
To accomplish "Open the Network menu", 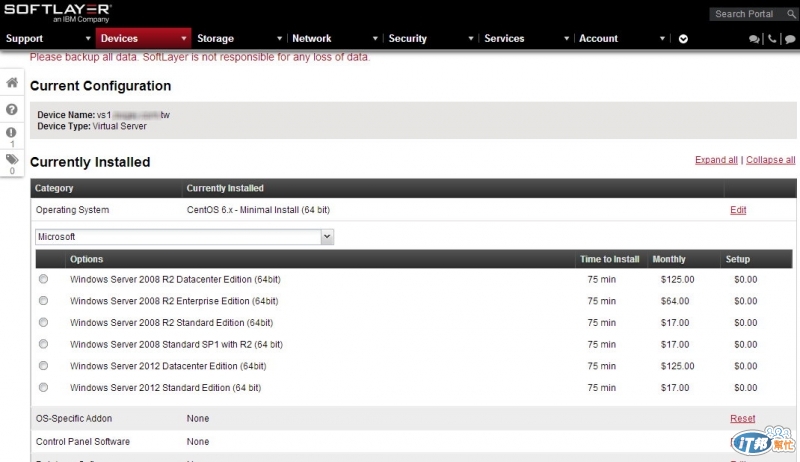I will tap(312, 39).
